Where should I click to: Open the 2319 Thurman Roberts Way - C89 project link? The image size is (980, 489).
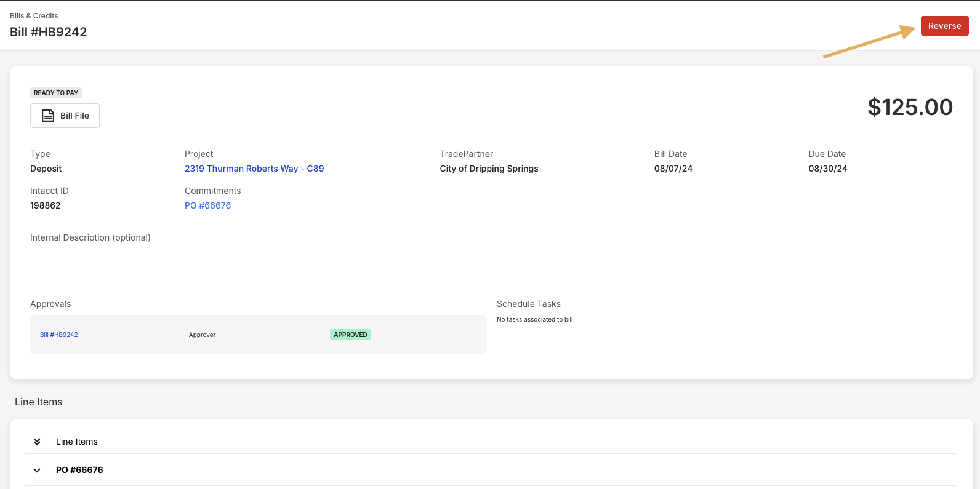coord(254,169)
